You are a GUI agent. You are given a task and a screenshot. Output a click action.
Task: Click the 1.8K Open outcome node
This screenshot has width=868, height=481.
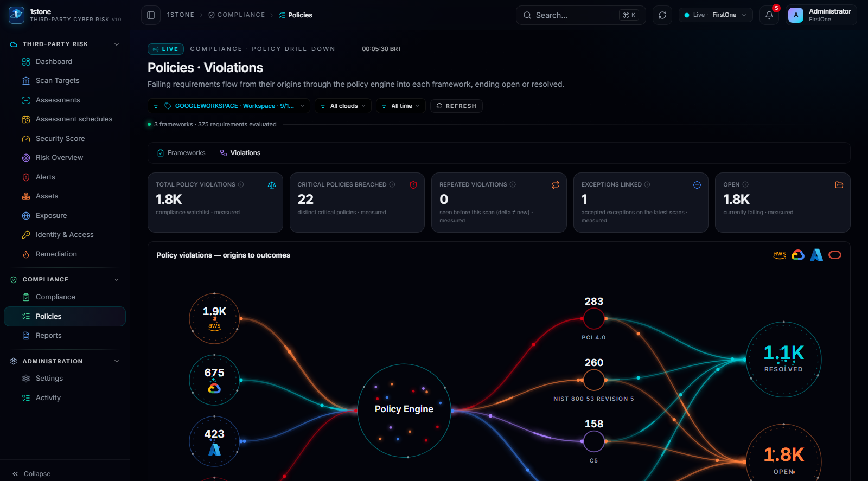pos(784,453)
